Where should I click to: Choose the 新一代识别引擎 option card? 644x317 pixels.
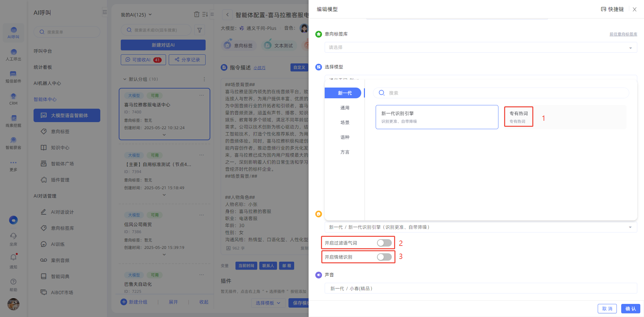(437, 117)
